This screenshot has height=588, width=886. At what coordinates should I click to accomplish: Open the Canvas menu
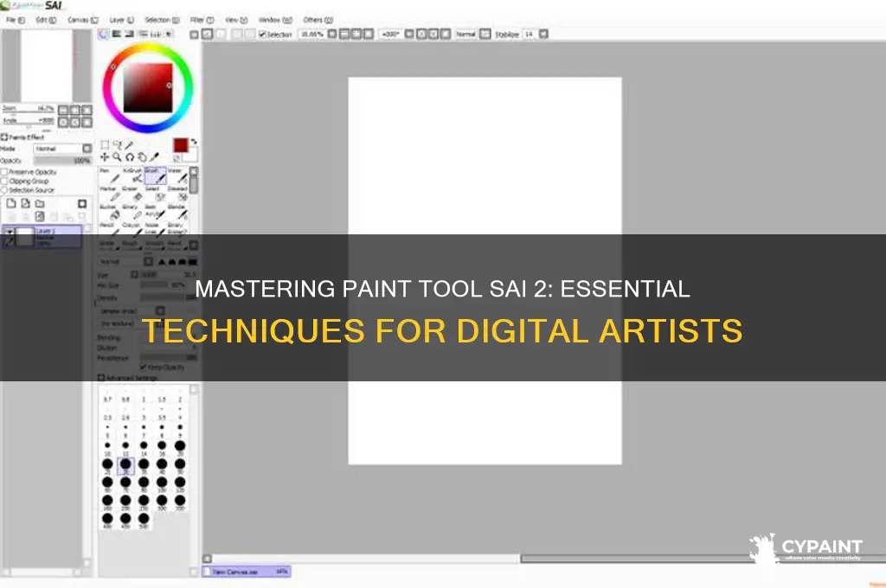[82, 20]
